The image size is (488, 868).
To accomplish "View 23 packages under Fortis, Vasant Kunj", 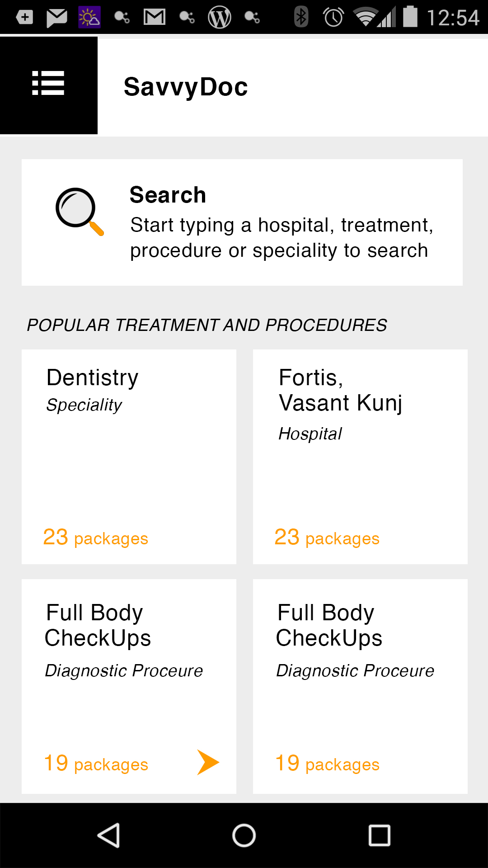I will [x=327, y=538].
